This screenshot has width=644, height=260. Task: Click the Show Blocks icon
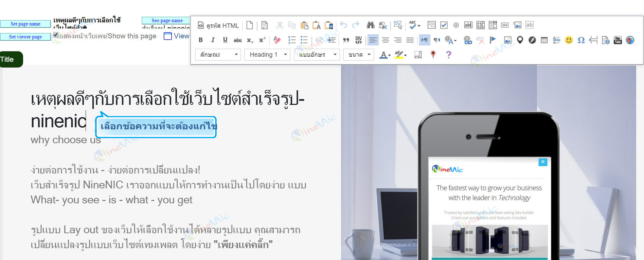point(418,55)
